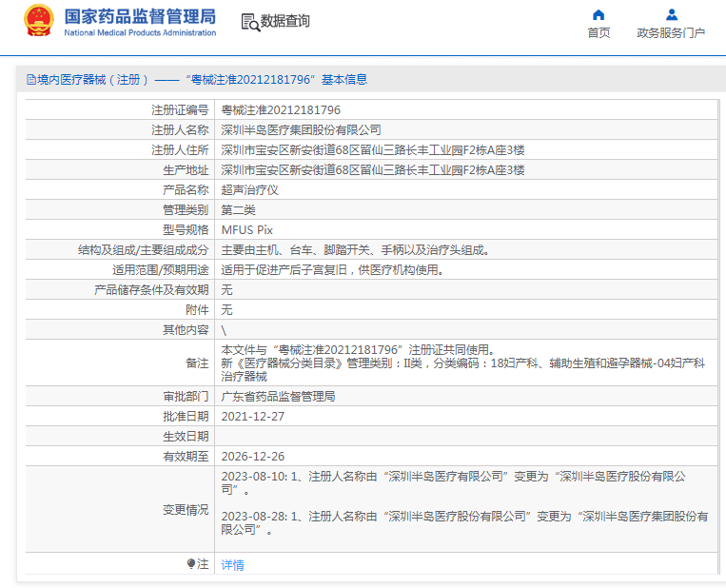
Task: Select product name 超声治疗仪
Action: point(249,190)
